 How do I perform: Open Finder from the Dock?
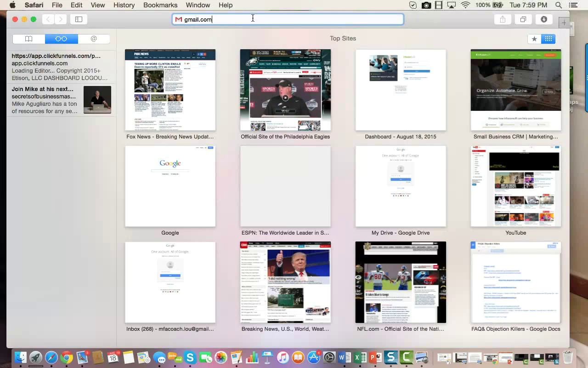tap(20, 357)
